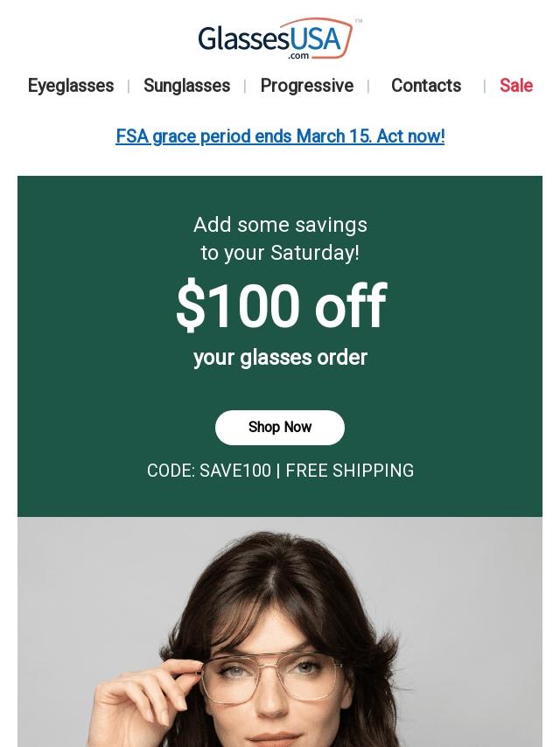This screenshot has height=747, width=560.
Task: Select Contacts in the navigation
Action: tap(425, 86)
